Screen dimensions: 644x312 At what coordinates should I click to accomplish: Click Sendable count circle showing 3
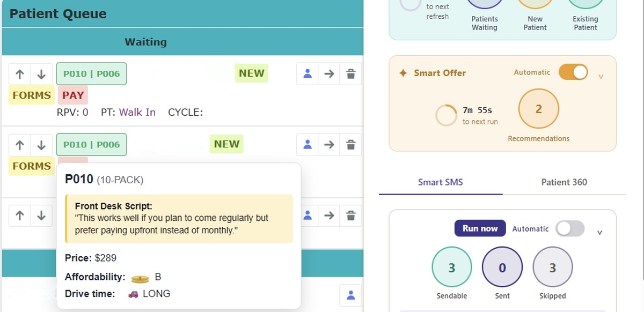point(452,268)
